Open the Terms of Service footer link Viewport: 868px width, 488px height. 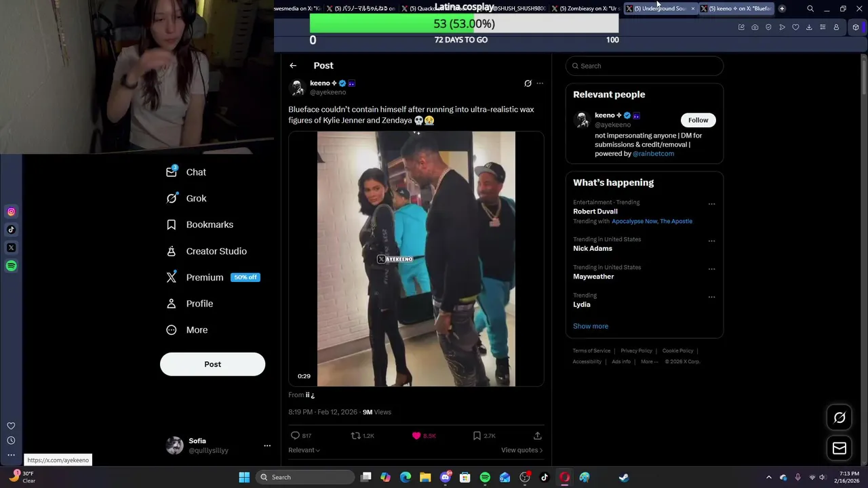tap(591, 351)
